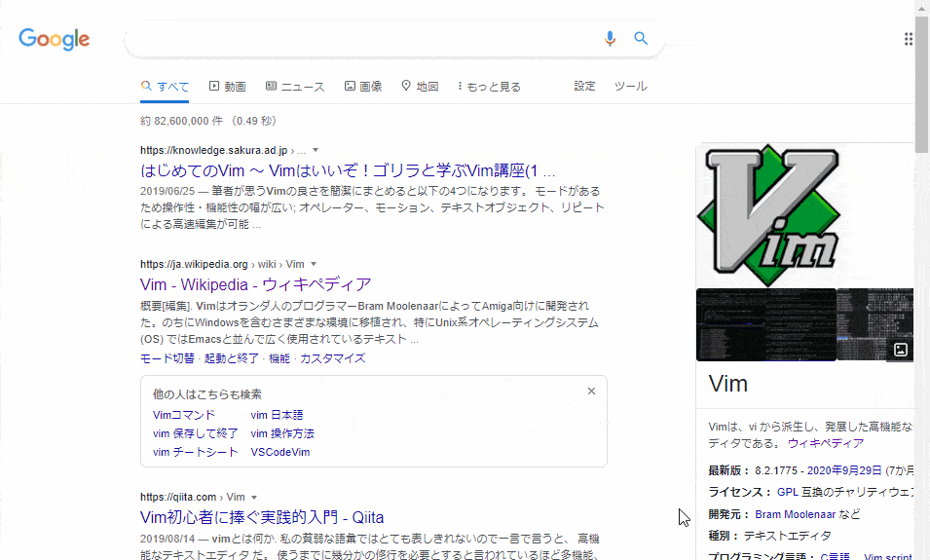Switch to the ニュース tab
The height and width of the screenshot is (560, 930).
pos(295,87)
